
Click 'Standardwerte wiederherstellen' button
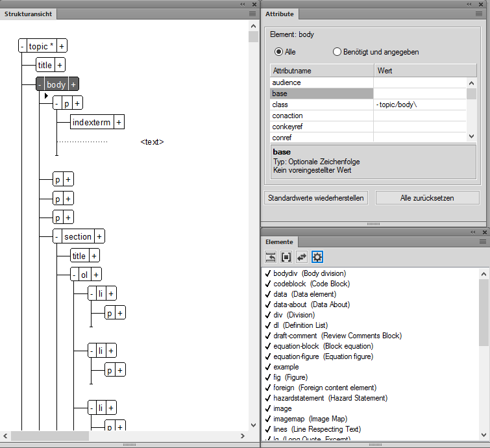[x=316, y=198]
